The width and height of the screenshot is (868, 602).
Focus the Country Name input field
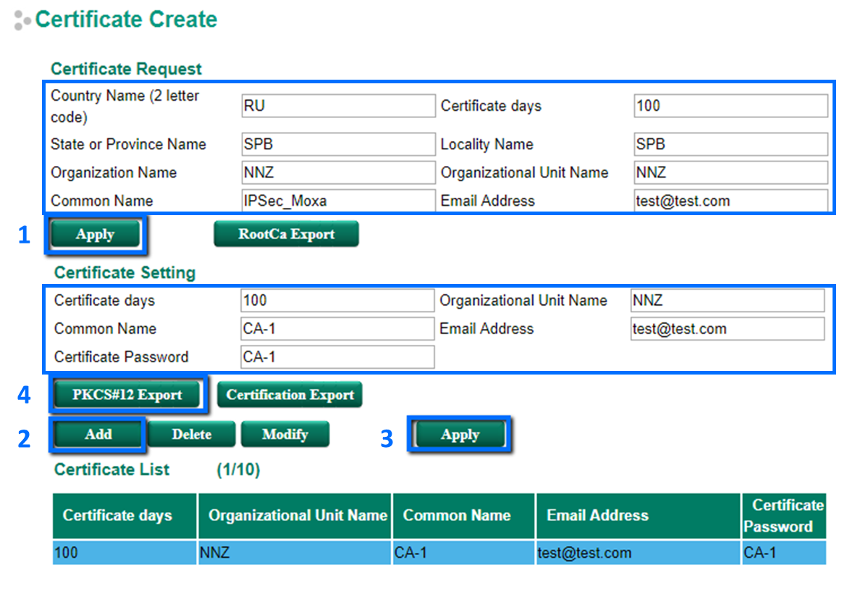tap(338, 106)
